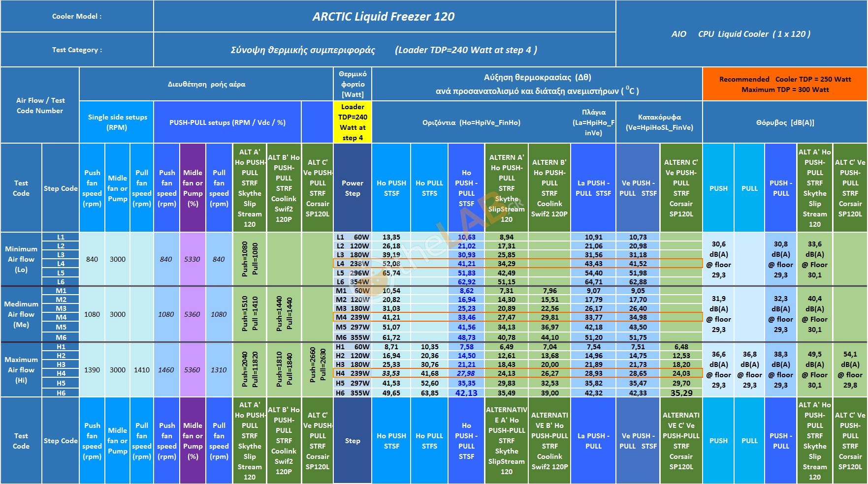Click the "Κατακόρυφα (Ve=HpiHoSL_FinVe)" header
This screenshot has height=484, width=868.
[x=659, y=122]
